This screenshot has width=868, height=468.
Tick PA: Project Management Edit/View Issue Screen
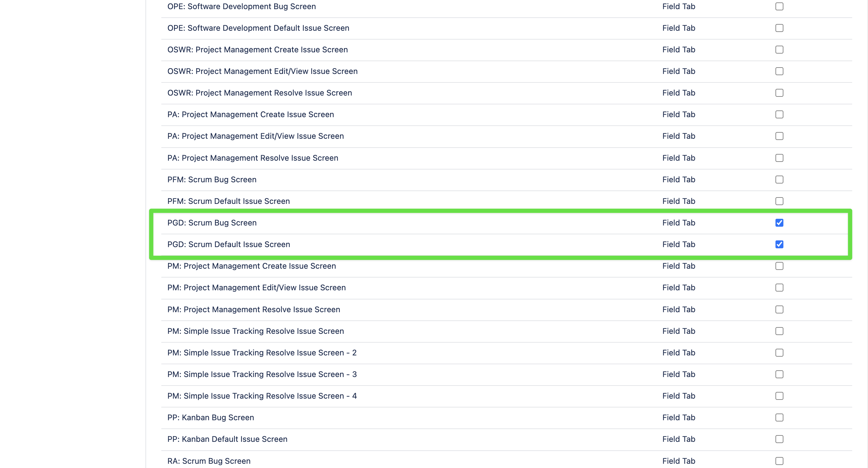point(779,136)
